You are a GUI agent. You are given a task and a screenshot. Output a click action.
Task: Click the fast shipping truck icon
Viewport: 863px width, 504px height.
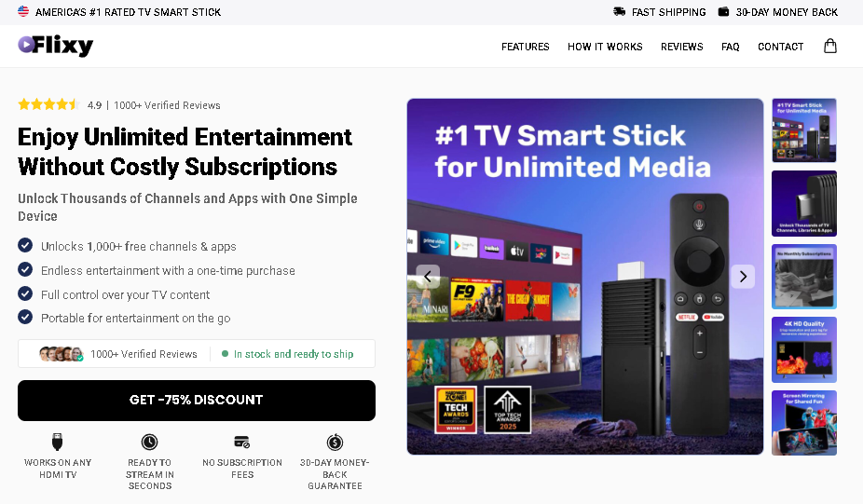click(619, 11)
